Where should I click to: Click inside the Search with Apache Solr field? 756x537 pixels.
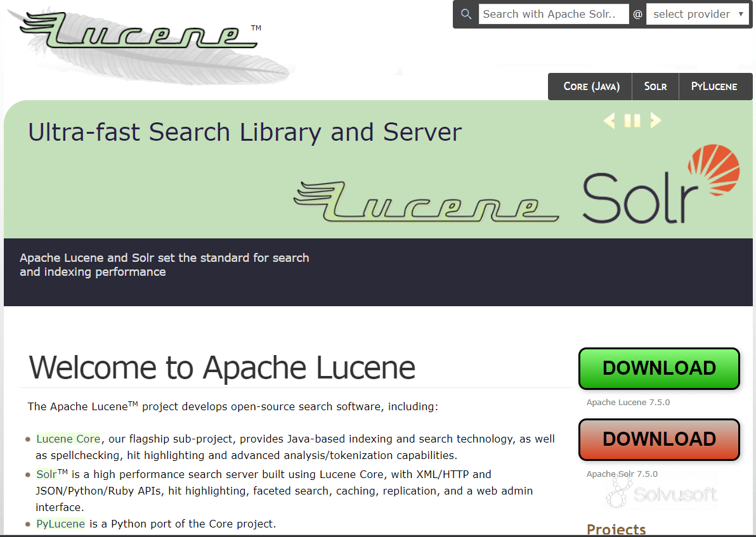tap(553, 13)
